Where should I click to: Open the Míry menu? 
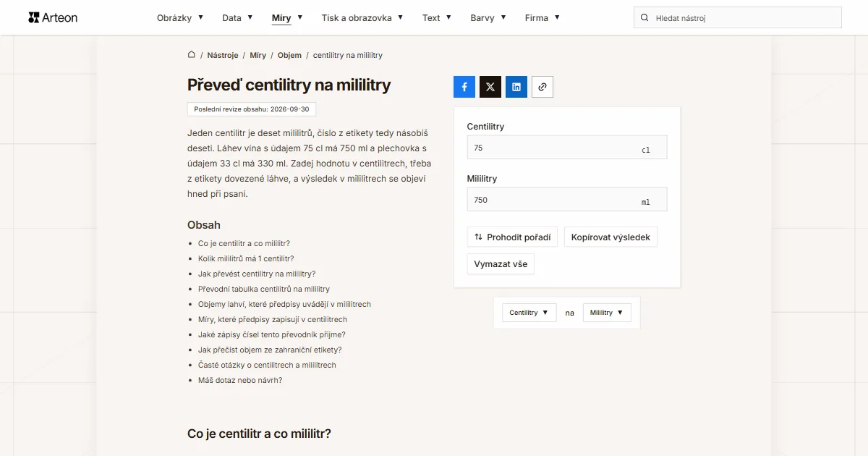point(287,17)
